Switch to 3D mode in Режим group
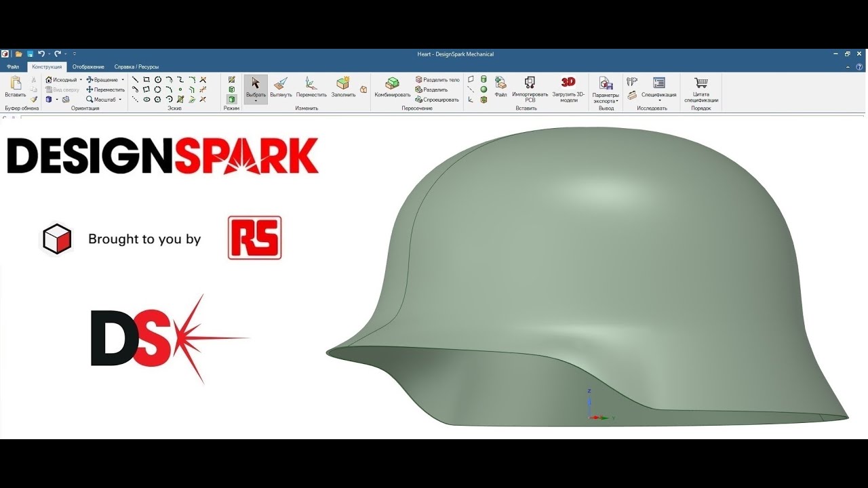Viewport: 868px width, 488px height. click(231, 99)
